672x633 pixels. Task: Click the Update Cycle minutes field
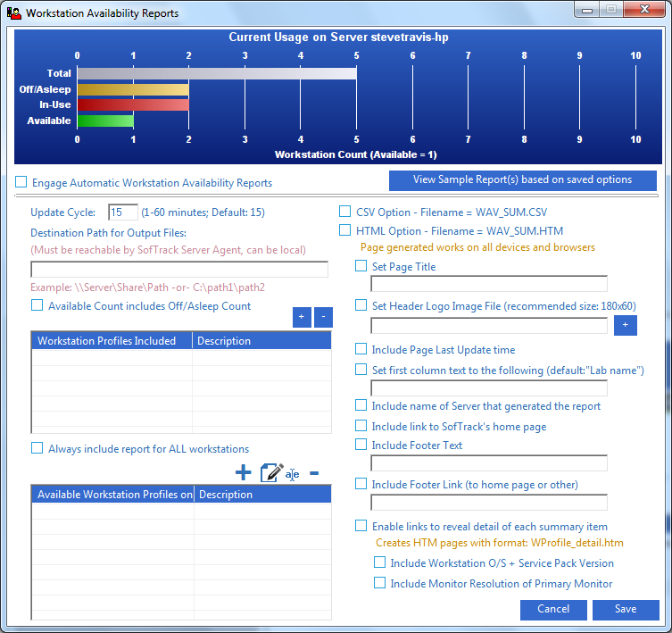coord(122,212)
